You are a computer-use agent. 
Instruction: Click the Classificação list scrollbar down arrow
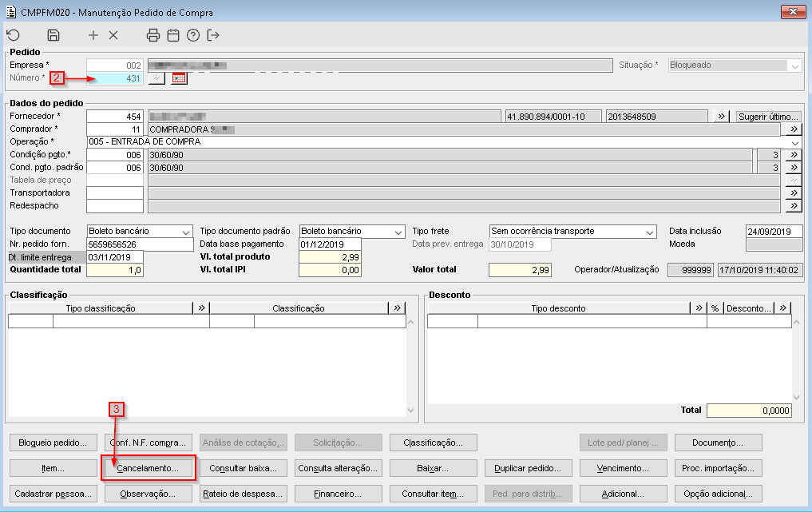410,411
